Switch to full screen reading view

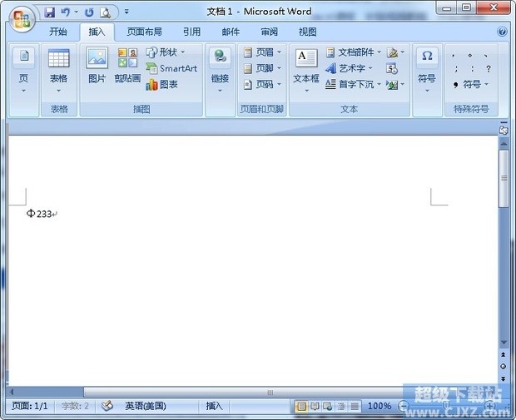pyautogui.click(x=315, y=406)
